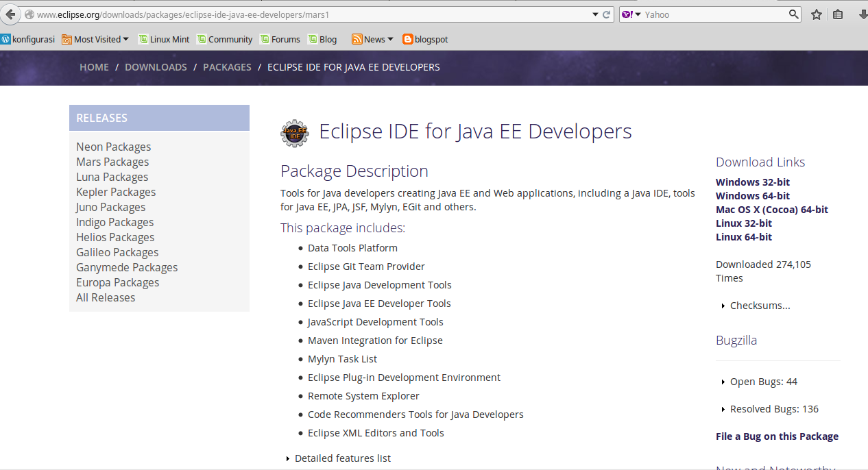Click JavaScript Development Tools item
The height and width of the screenshot is (470, 868).
(x=376, y=322)
